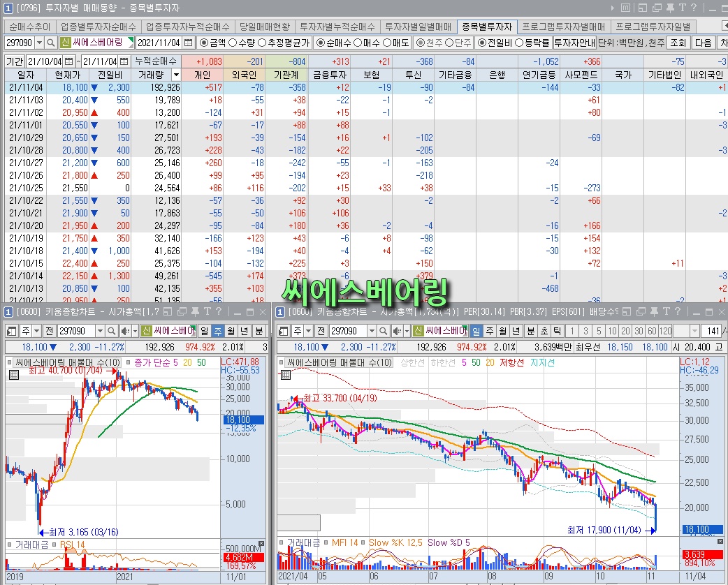Screen dimensions: 728x585
Task: Select 주 period button in right chart
Action: point(489,331)
